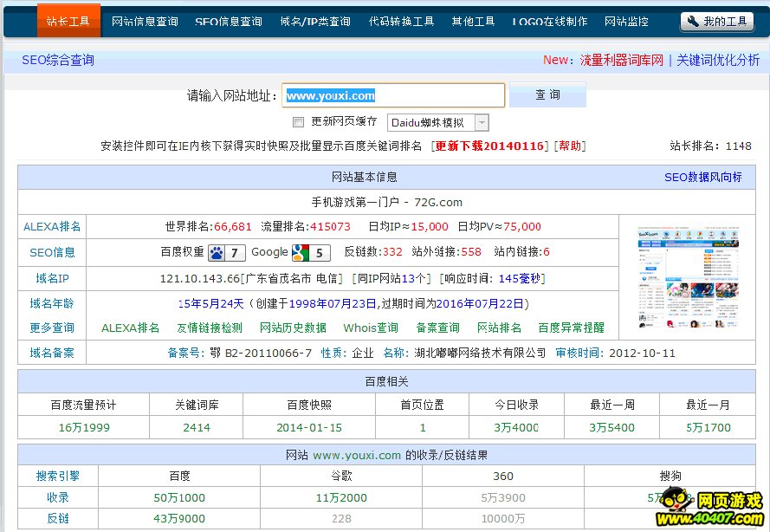Click the 更新下载20140116 link

tap(489, 146)
